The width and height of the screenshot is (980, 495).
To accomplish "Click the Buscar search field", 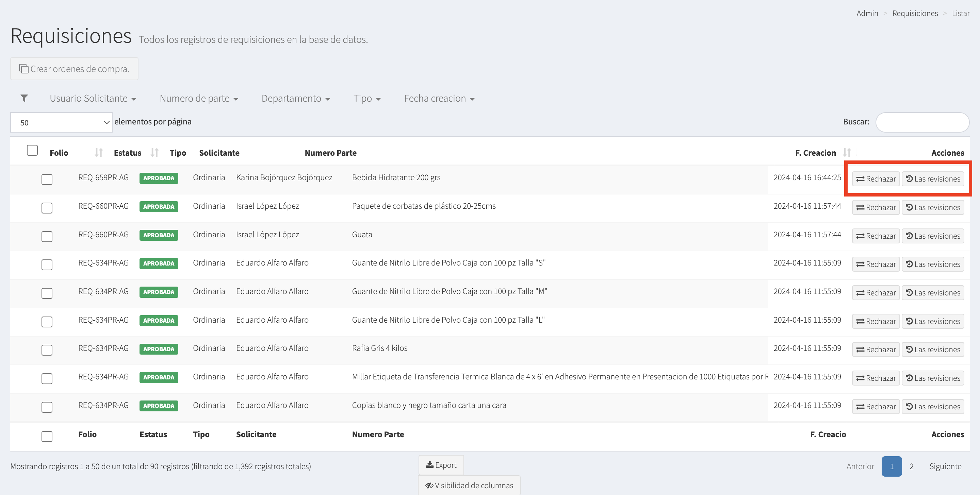I will (x=922, y=122).
